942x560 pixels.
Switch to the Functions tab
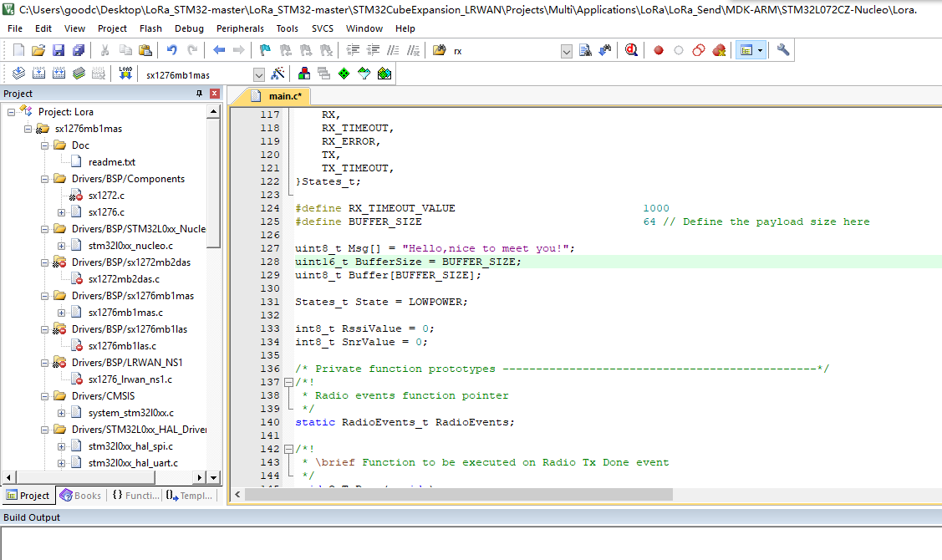tap(135, 495)
